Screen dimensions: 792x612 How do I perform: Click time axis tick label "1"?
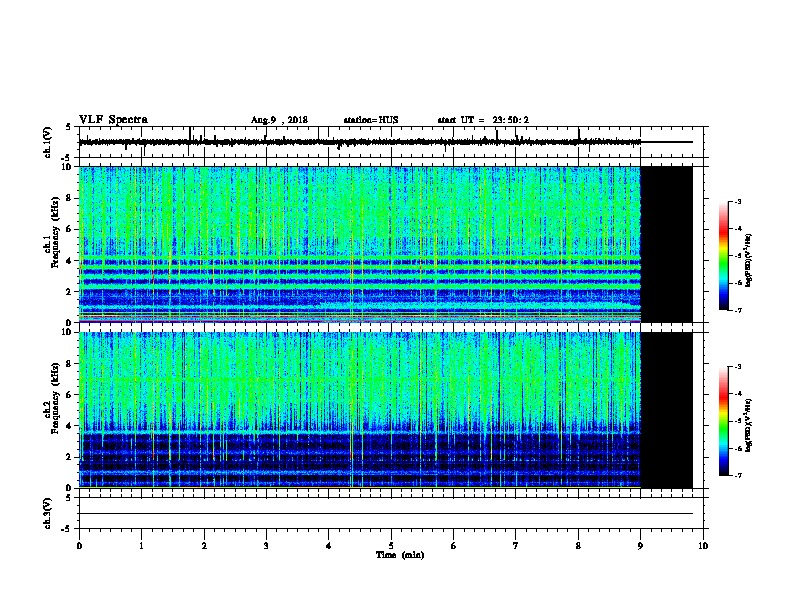(x=141, y=546)
